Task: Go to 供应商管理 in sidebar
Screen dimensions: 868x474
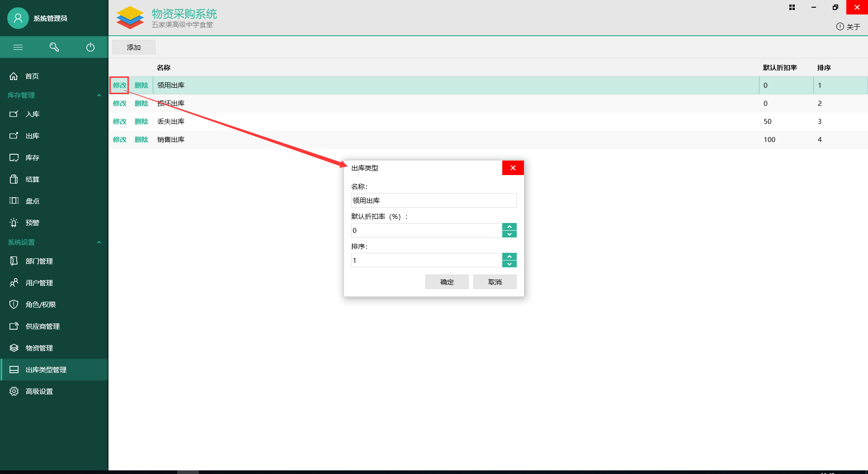Action: click(x=42, y=326)
